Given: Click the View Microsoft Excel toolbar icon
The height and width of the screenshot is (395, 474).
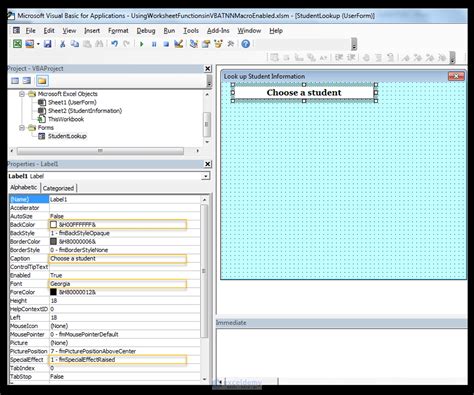Looking at the screenshot, I should 17,44.
